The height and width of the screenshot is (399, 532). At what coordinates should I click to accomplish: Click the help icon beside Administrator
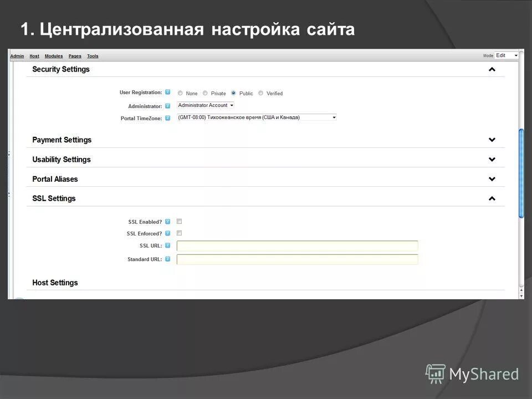point(167,105)
